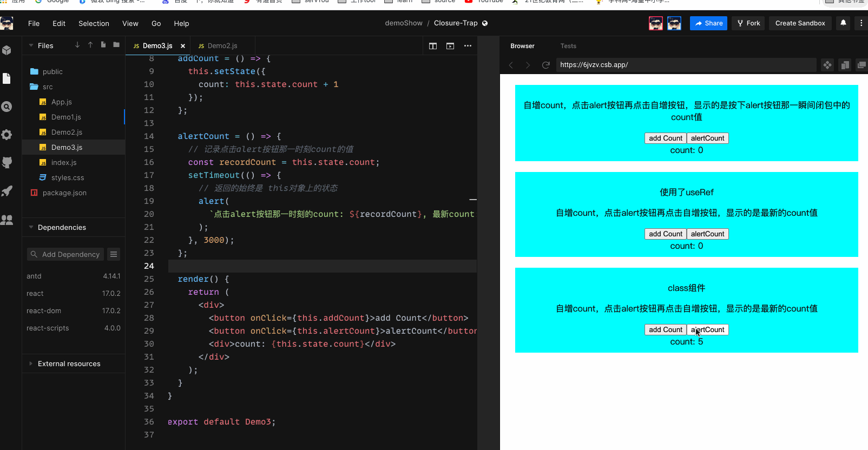Image resolution: width=868 pixels, height=450 pixels.
Task: Click add Count in first demo panel
Action: [666, 138]
